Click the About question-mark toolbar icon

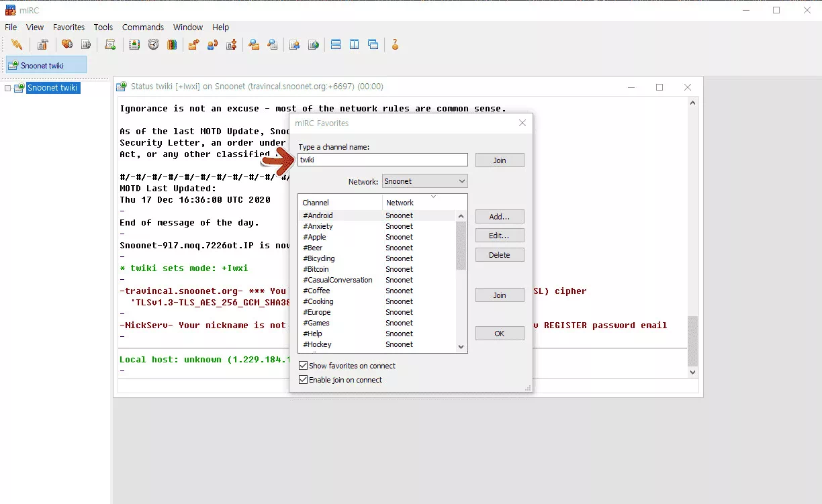(x=395, y=45)
